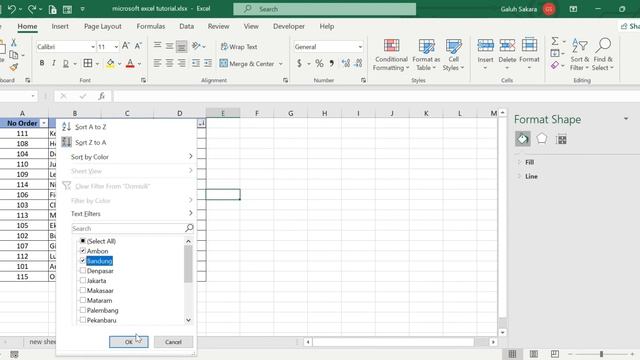
Task: Open Format Shape pane options arrow
Action: click(626, 119)
